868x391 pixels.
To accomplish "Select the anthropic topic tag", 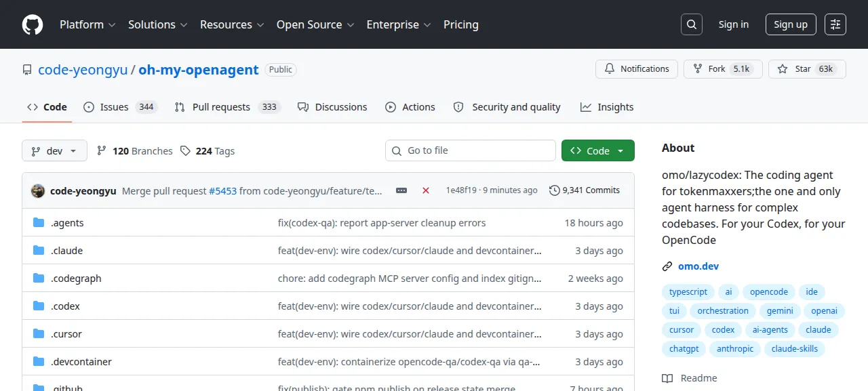I will [735, 349].
